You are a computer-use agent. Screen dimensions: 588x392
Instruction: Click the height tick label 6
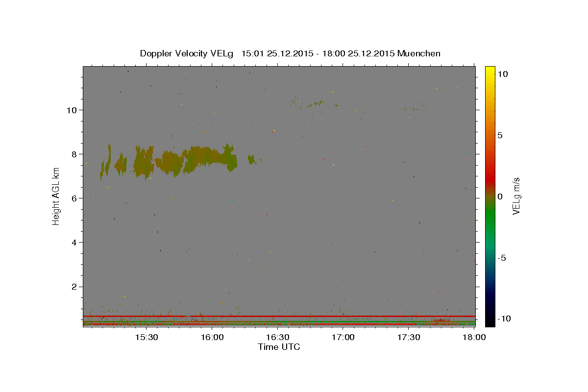(74, 198)
